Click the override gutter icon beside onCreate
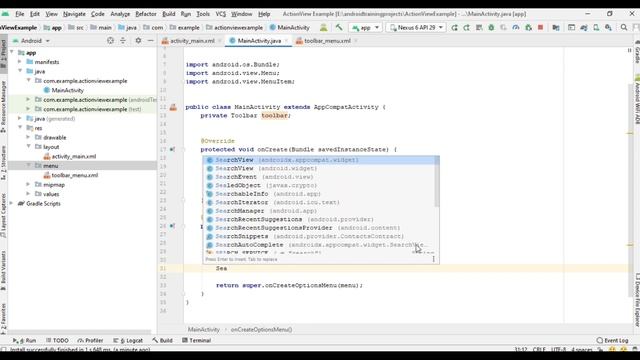 [x=172, y=149]
